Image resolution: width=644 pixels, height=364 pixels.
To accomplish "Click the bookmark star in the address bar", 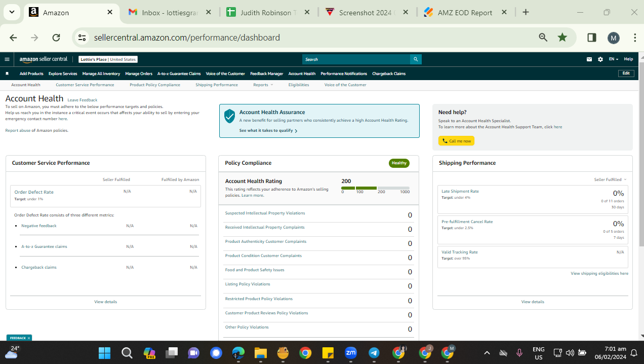I will click(562, 38).
